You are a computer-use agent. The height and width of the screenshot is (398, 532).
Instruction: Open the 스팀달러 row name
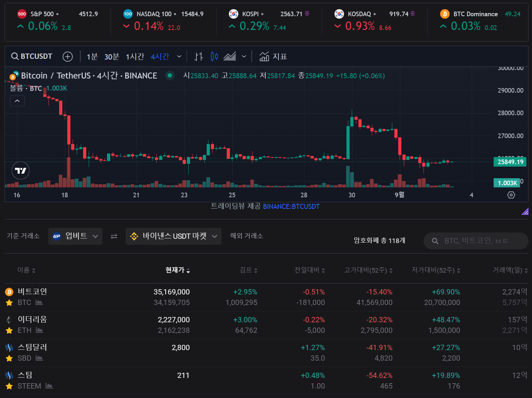[32, 347]
